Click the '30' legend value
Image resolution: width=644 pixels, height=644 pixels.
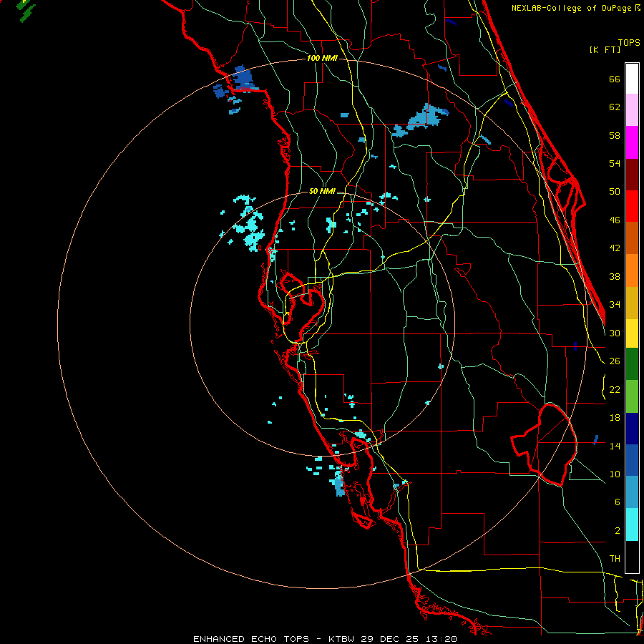pyautogui.click(x=615, y=333)
